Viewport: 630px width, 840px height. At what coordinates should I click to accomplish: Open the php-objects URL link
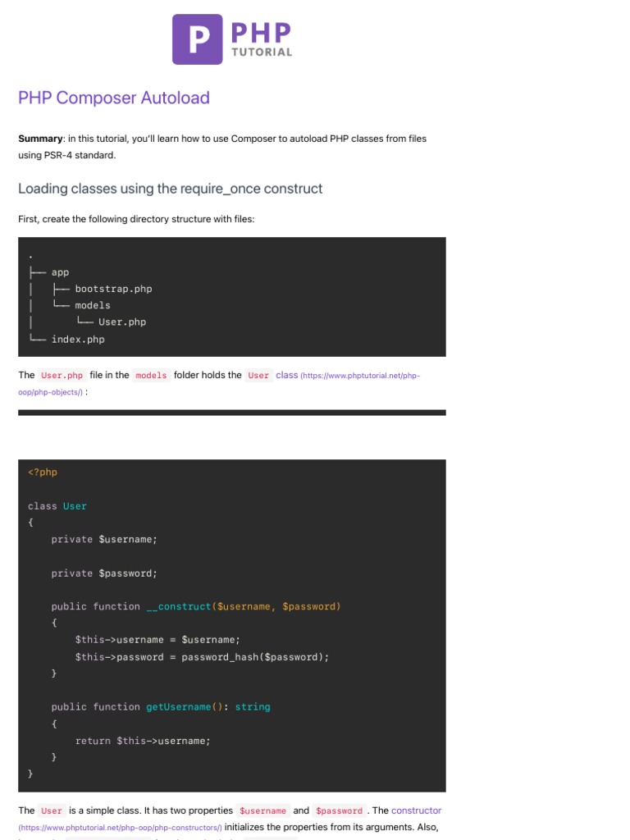[x=361, y=376]
